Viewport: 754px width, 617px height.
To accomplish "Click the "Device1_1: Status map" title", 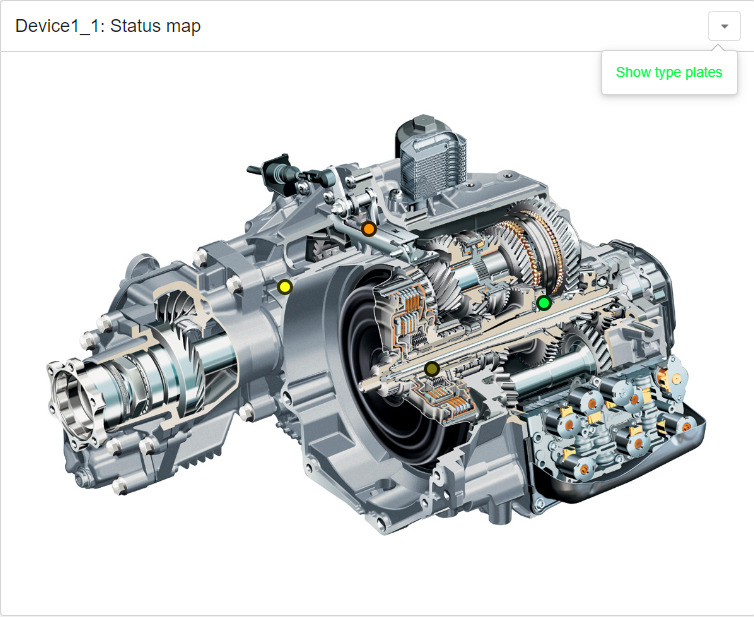I will (108, 26).
